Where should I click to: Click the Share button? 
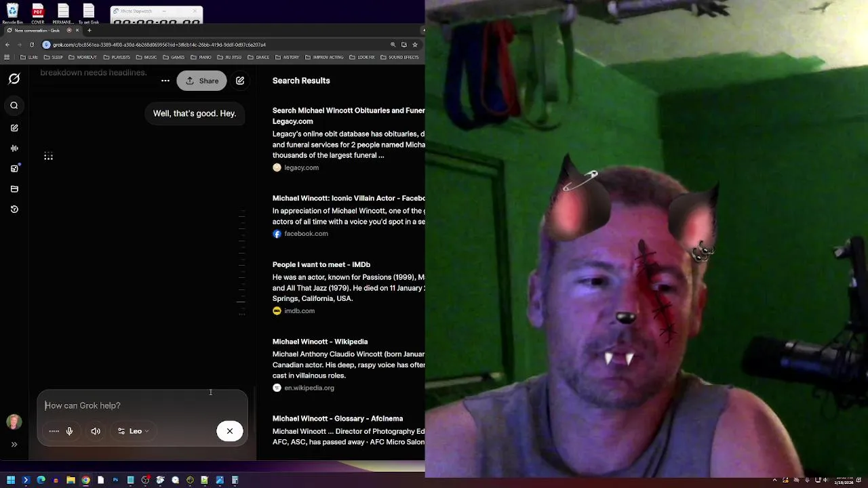(202, 81)
